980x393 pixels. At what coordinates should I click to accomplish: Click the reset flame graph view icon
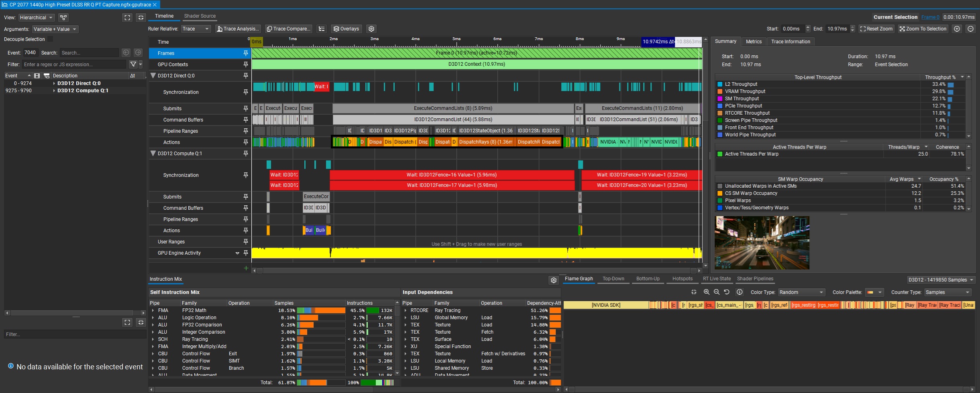[x=727, y=292]
